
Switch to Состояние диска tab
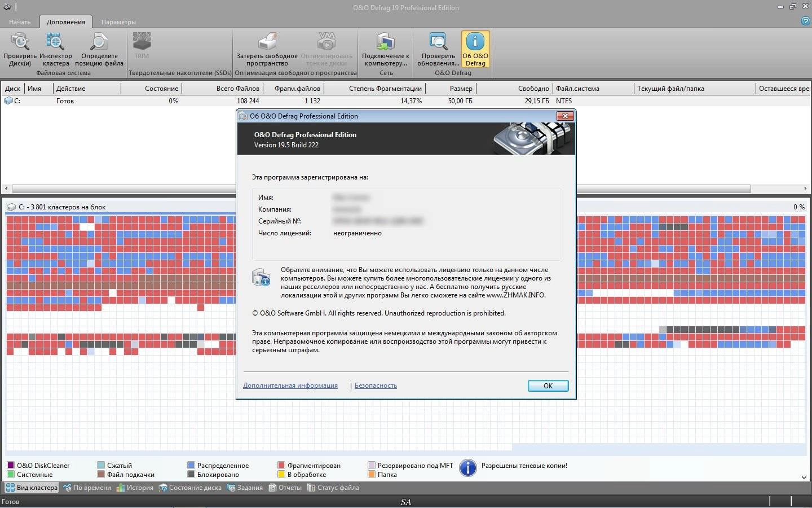pyautogui.click(x=190, y=488)
